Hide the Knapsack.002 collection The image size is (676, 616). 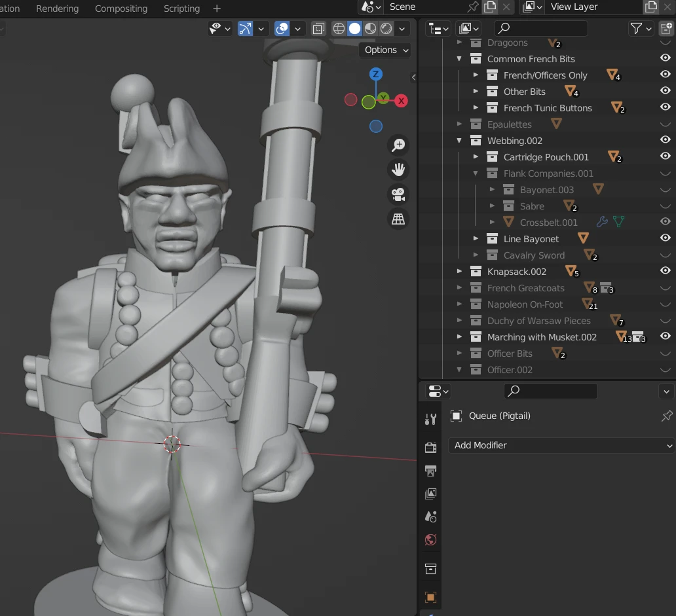pos(666,270)
